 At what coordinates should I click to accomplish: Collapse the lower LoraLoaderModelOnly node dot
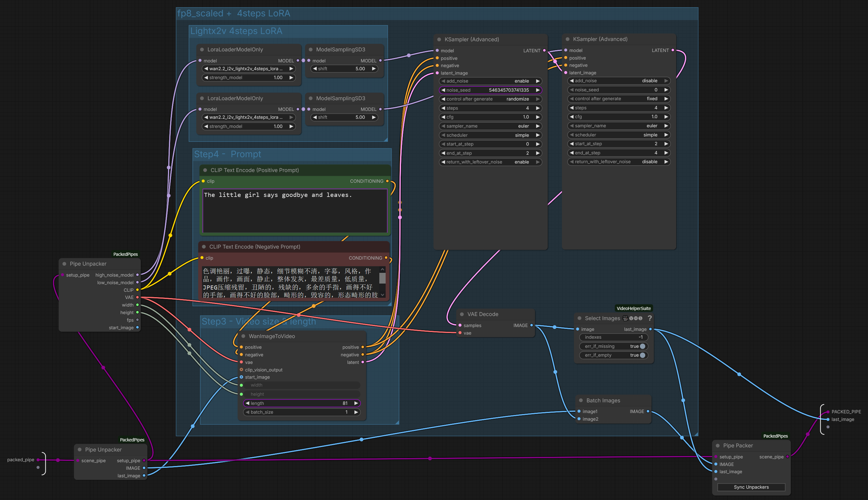click(202, 98)
